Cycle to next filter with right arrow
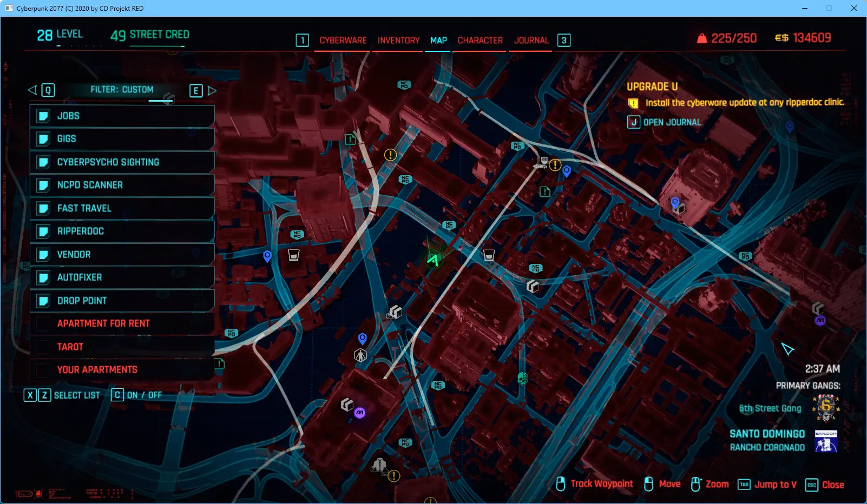This screenshot has height=504, width=867. [x=212, y=90]
